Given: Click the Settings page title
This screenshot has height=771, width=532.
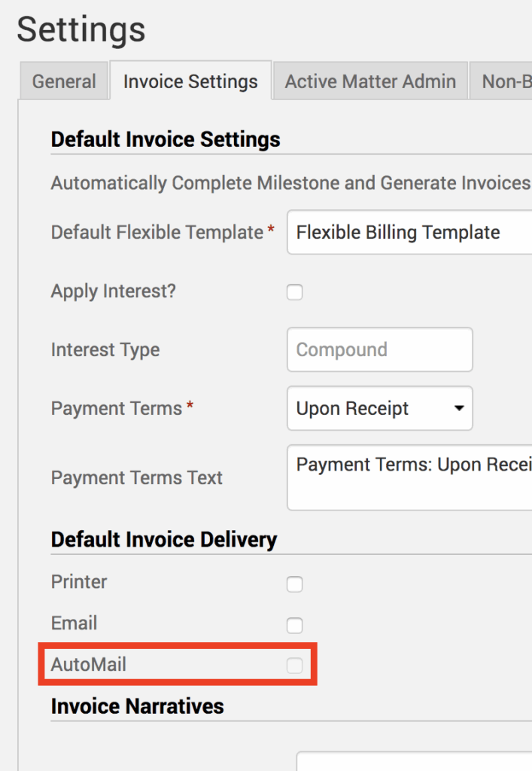Looking at the screenshot, I should (81, 30).
